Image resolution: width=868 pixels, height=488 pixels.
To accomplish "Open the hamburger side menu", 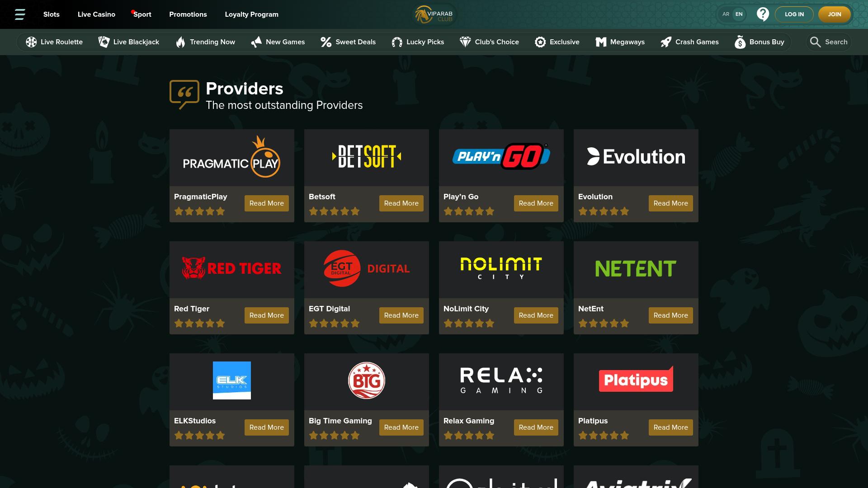I will pyautogui.click(x=20, y=14).
